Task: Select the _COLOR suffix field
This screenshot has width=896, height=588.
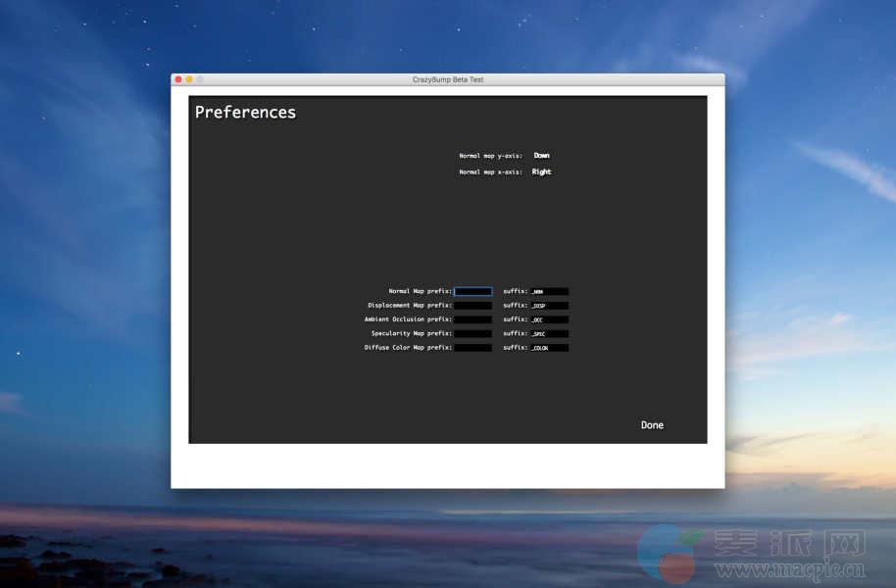Action: (549, 348)
